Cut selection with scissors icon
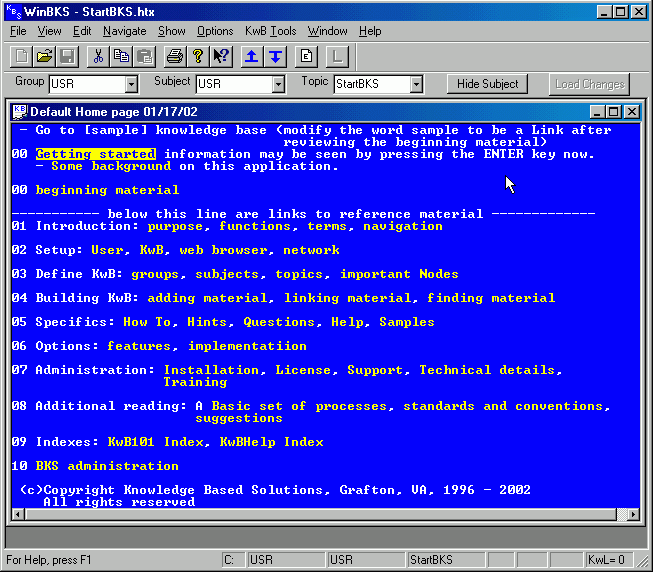This screenshot has width=653, height=572. [x=98, y=56]
